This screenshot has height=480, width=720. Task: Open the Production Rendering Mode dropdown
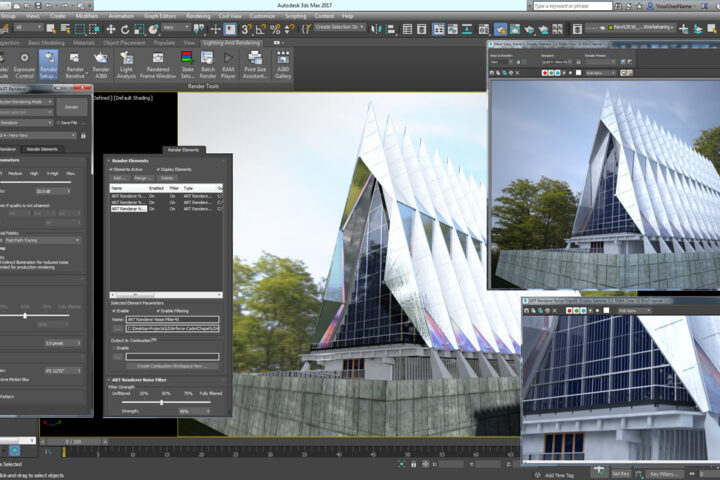click(x=26, y=102)
